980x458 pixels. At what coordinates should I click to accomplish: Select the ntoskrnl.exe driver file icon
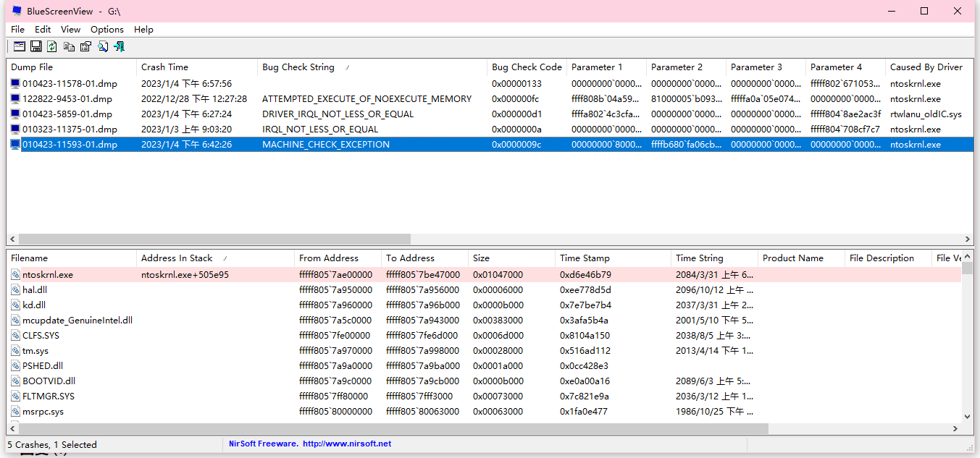(14, 273)
